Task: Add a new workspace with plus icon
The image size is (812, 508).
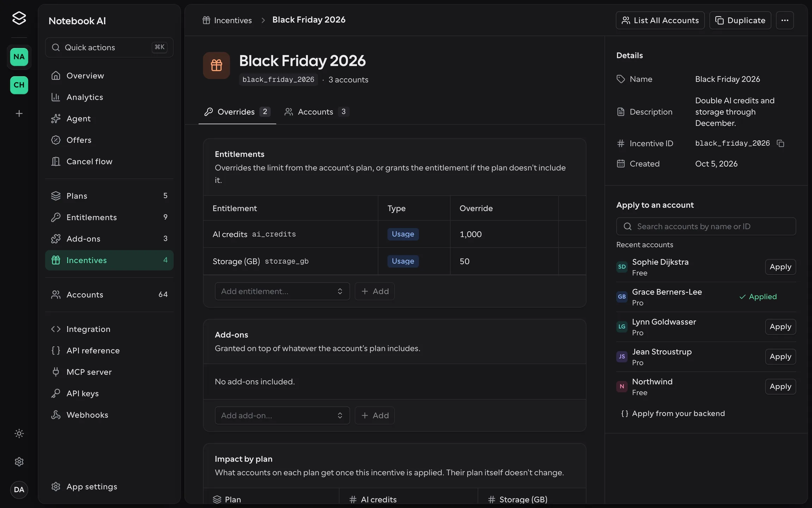Action: click(19, 113)
